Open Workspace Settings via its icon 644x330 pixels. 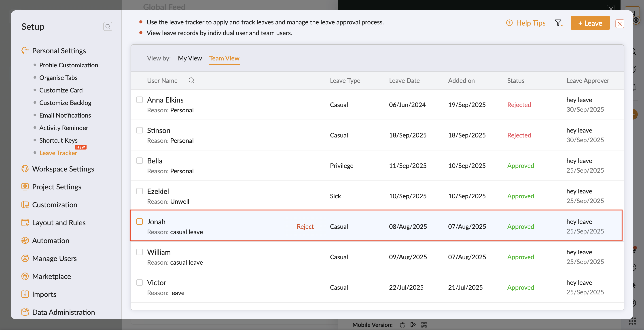25,169
